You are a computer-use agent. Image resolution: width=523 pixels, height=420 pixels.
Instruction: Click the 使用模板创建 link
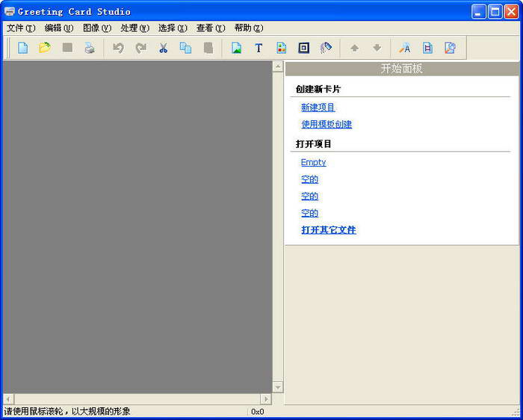tap(327, 125)
